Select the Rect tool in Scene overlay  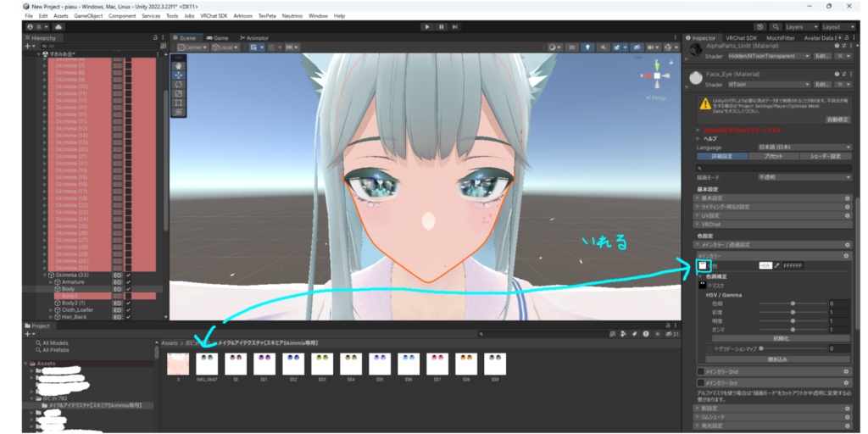click(178, 103)
